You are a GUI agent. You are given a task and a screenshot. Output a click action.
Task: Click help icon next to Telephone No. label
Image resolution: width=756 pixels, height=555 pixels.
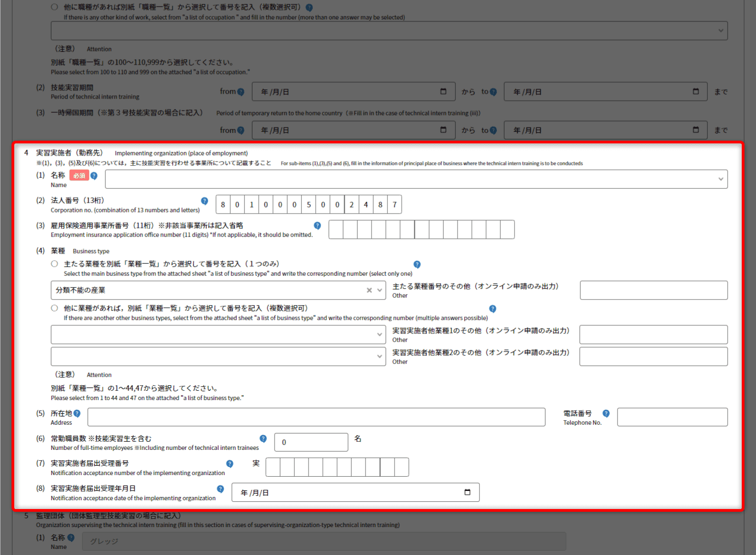tap(606, 414)
